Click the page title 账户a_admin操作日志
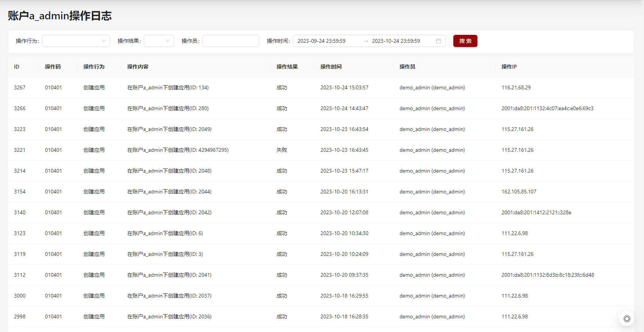This screenshot has height=332, width=644. [x=60, y=16]
